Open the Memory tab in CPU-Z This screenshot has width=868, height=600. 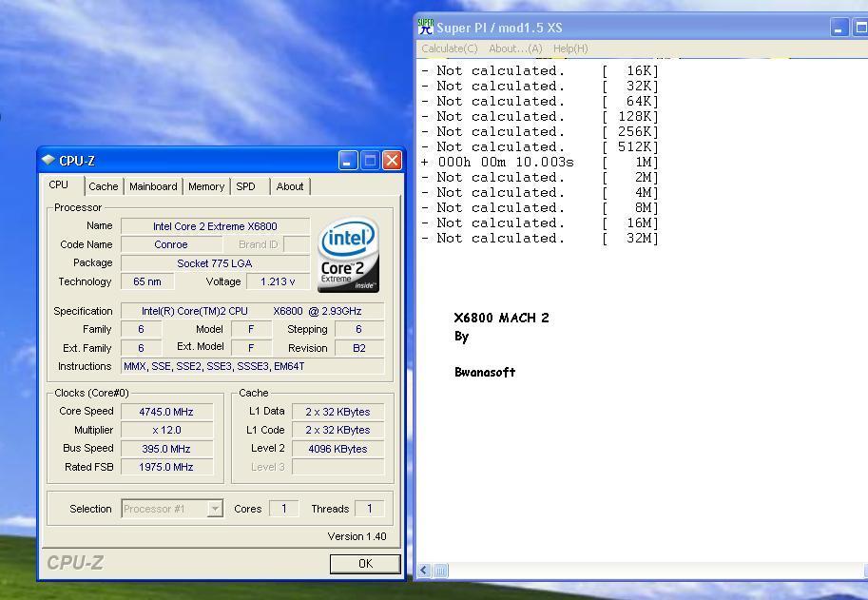pyautogui.click(x=206, y=186)
